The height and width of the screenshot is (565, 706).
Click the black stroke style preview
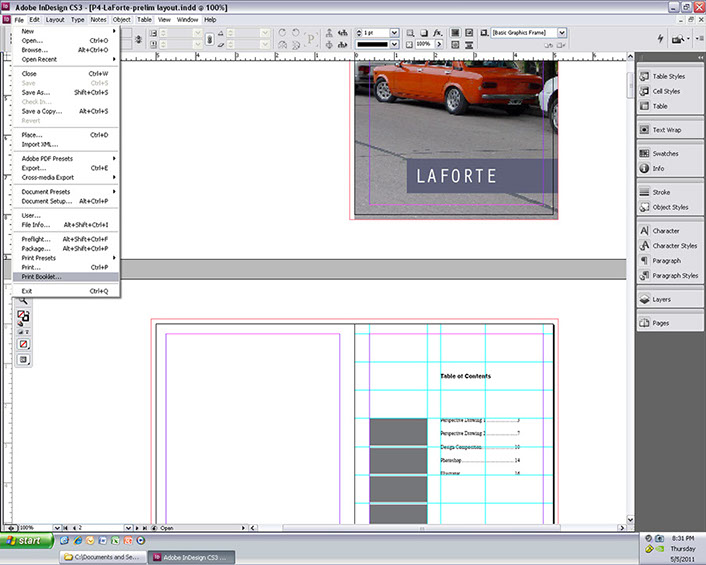click(372, 44)
